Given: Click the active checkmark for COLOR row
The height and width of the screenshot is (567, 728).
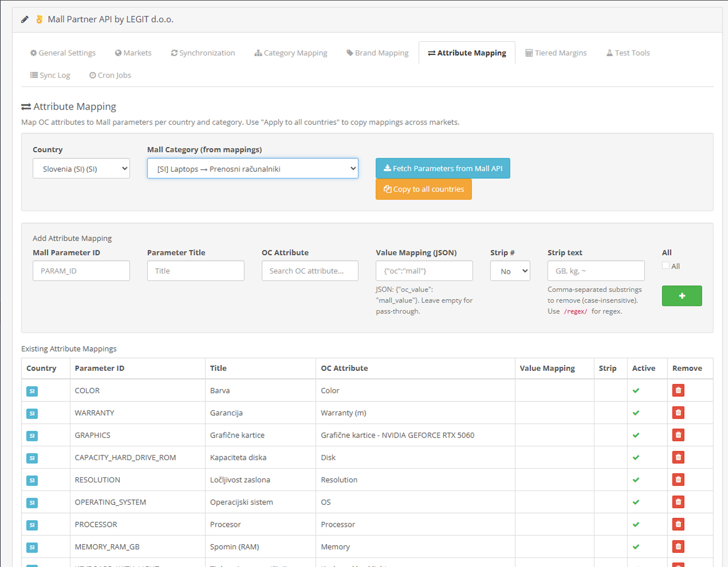Looking at the screenshot, I should point(636,391).
